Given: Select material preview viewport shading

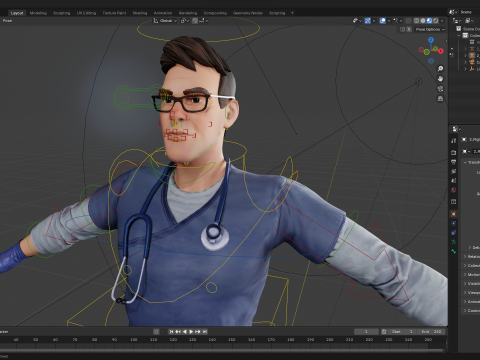Looking at the screenshot, I should point(429,21).
